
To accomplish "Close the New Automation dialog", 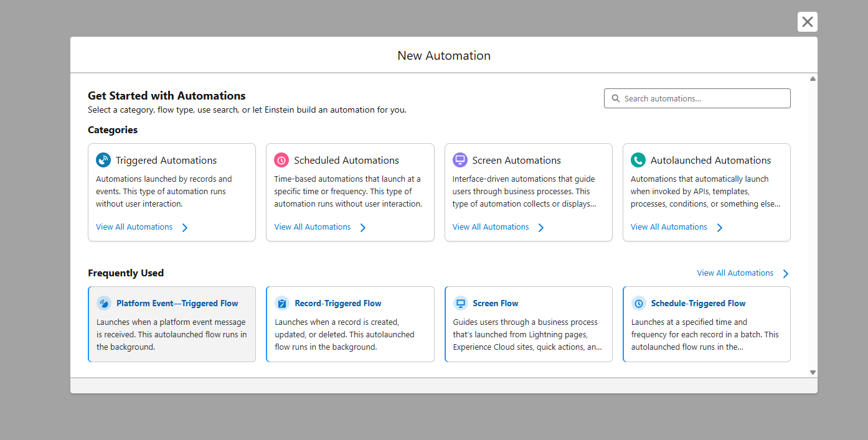I will (807, 22).
